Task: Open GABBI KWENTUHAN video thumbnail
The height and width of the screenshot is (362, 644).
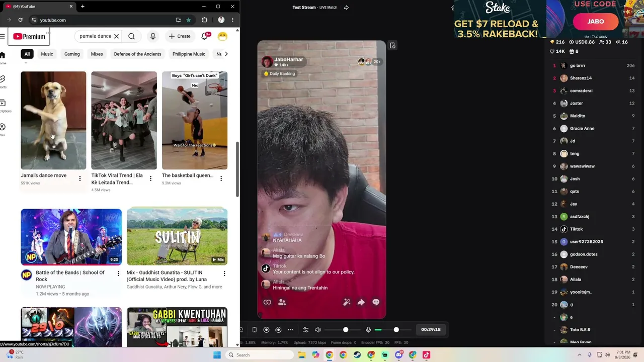Action: point(177,327)
